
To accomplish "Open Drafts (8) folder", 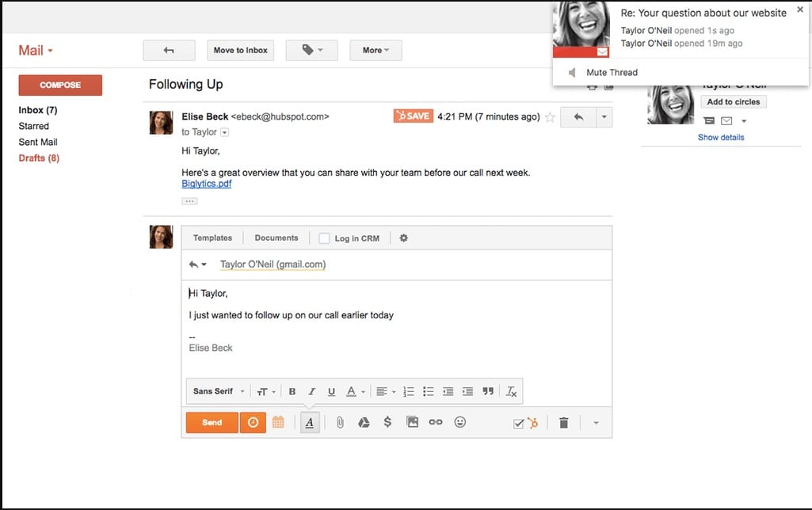I will point(39,158).
